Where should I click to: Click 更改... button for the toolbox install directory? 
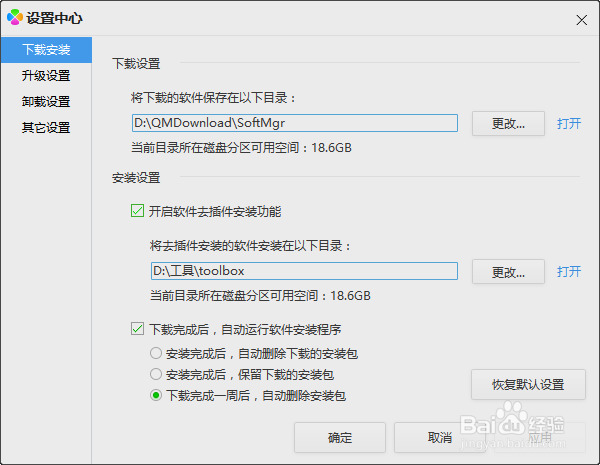[x=508, y=272]
